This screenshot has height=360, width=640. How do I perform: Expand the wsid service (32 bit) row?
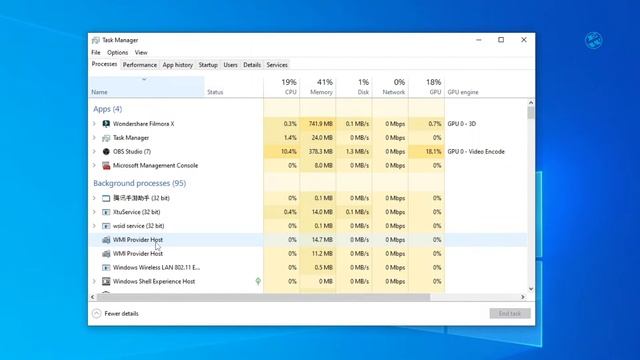(x=94, y=226)
